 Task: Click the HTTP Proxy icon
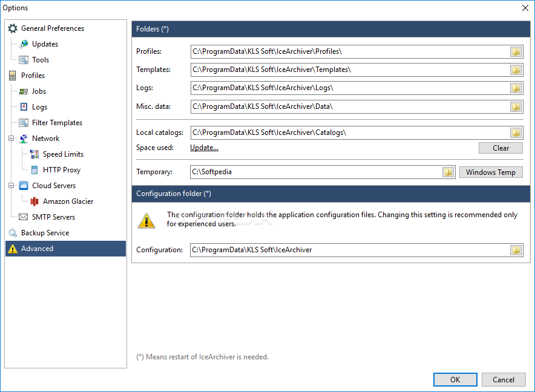click(x=34, y=170)
